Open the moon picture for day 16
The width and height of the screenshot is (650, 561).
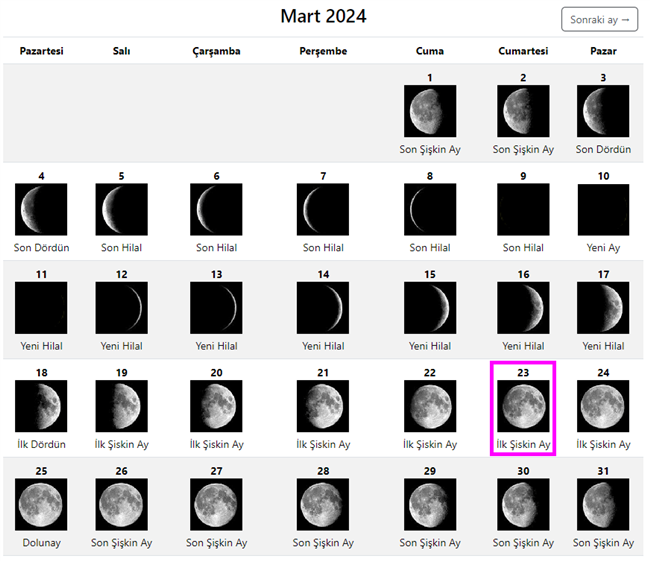(x=523, y=308)
